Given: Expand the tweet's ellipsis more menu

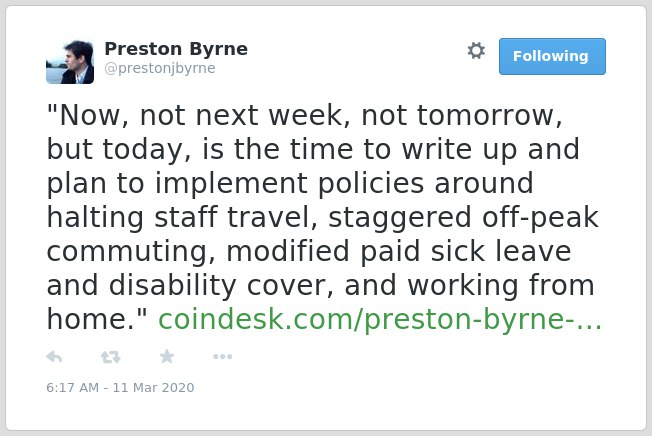Looking at the screenshot, I should coord(222,356).
